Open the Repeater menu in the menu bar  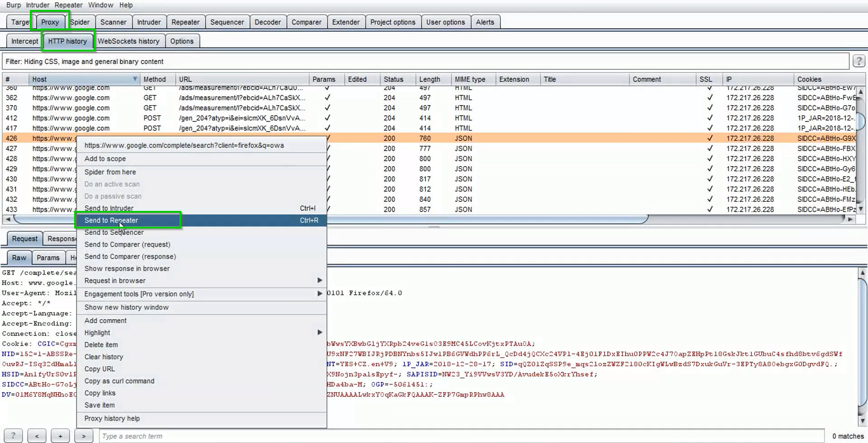(x=69, y=5)
